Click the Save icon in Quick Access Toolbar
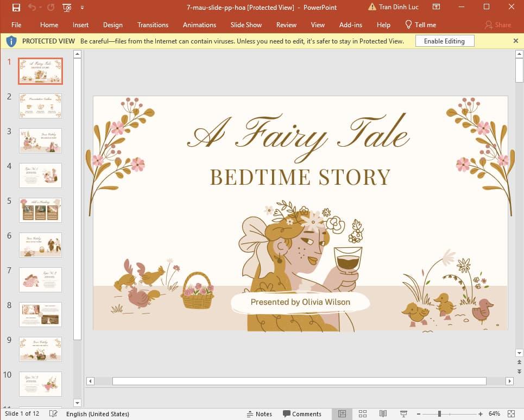The height and width of the screenshot is (420, 524). click(x=16, y=8)
